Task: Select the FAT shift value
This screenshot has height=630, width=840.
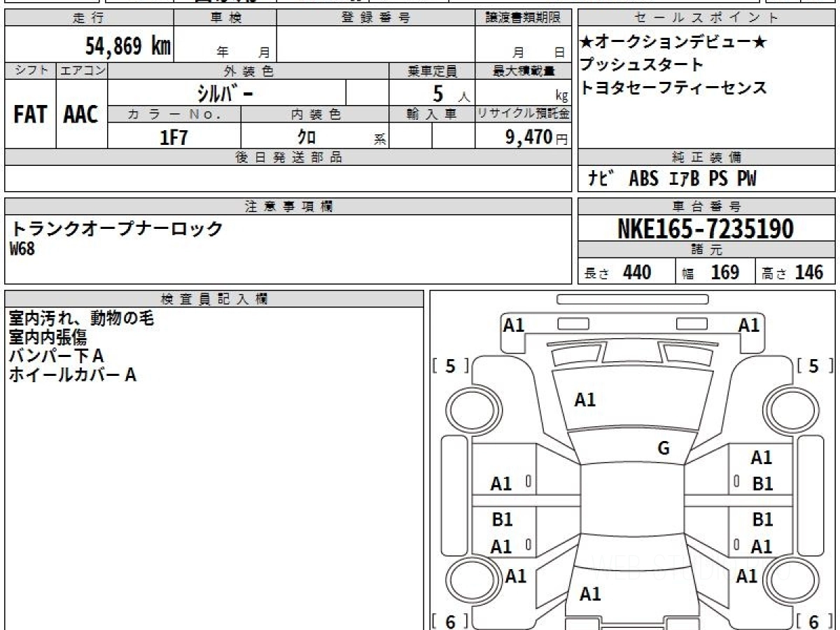Action: click(x=30, y=114)
